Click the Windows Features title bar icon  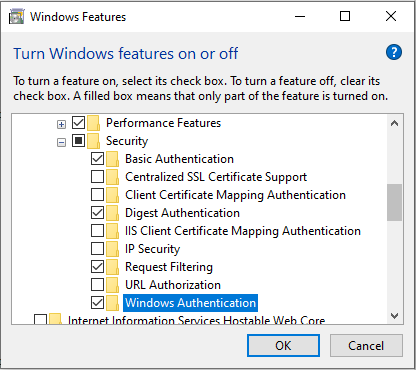tap(17, 17)
